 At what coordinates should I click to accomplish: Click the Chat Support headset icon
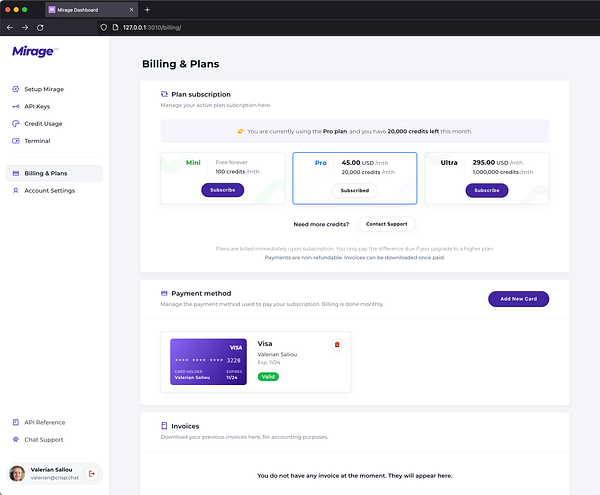[x=16, y=440]
